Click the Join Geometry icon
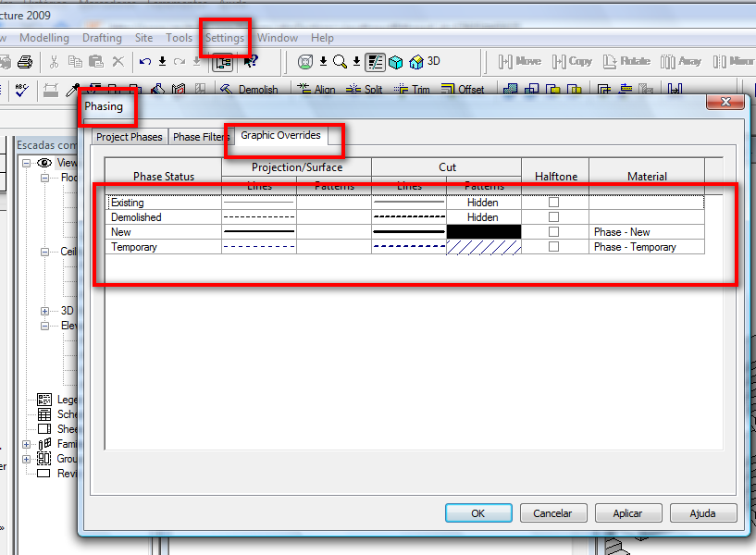Viewport: 756px width, 555px height. pyautogui.click(x=510, y=89)
